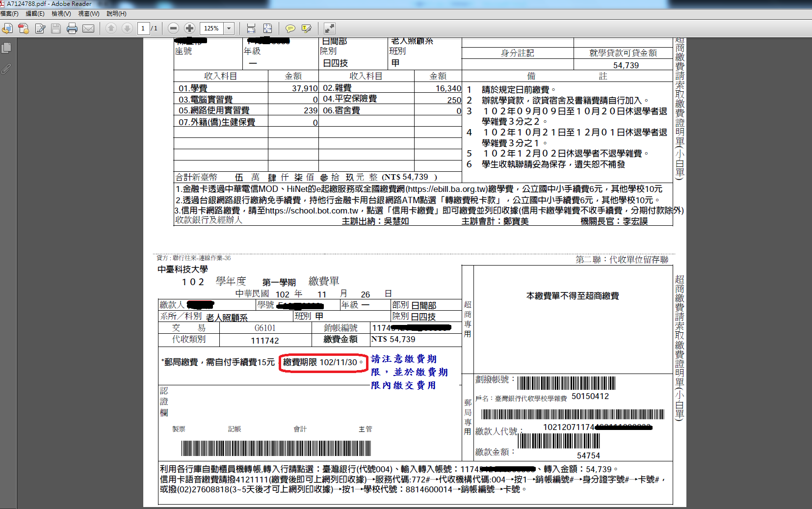
Task: Switch to read mode with the expand arrows icon
Action: click(330, 28)
